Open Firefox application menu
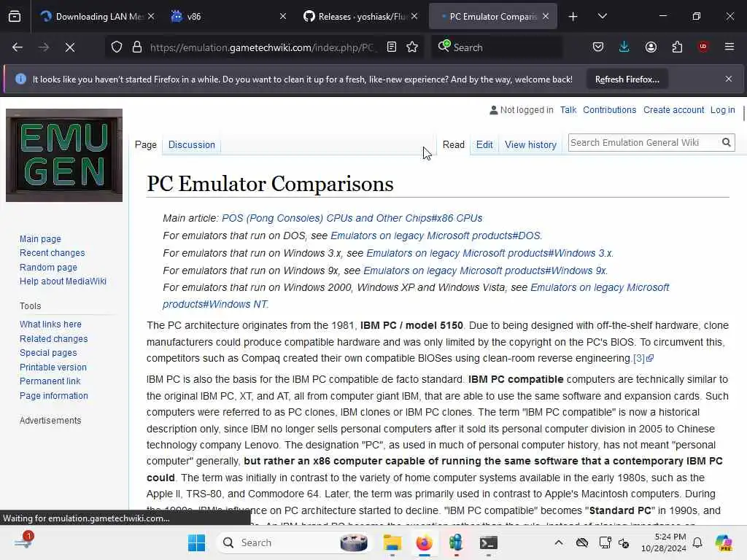The height and width of the screenshot is (560, 747). [x=729, y=47]
